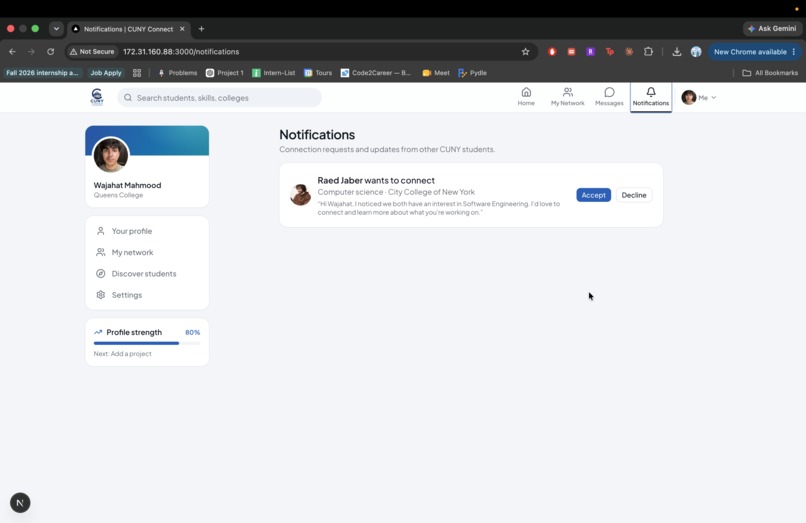Screen dimensions: 806x523
Task: Open Problems bookmark
Action: pos(177,73)
